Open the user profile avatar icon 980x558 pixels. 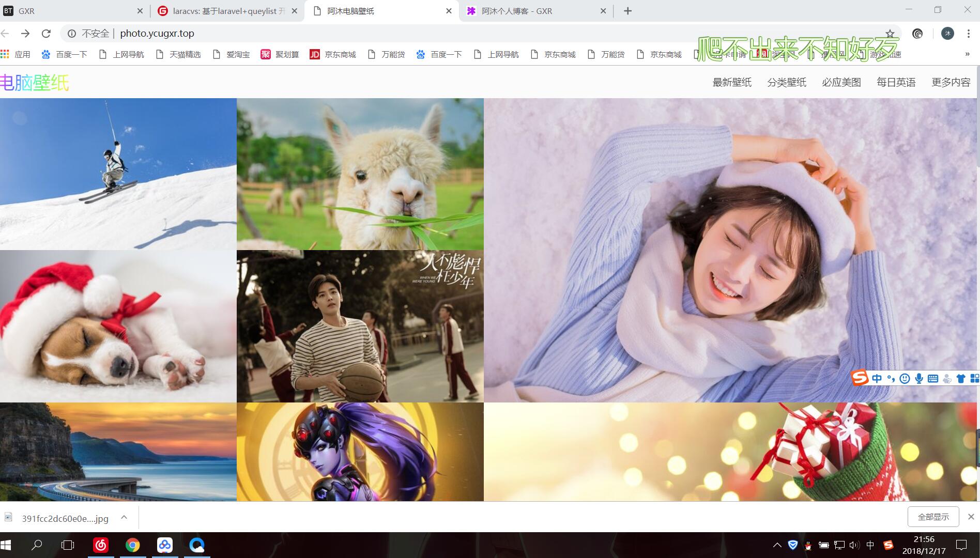pos(947,34)
